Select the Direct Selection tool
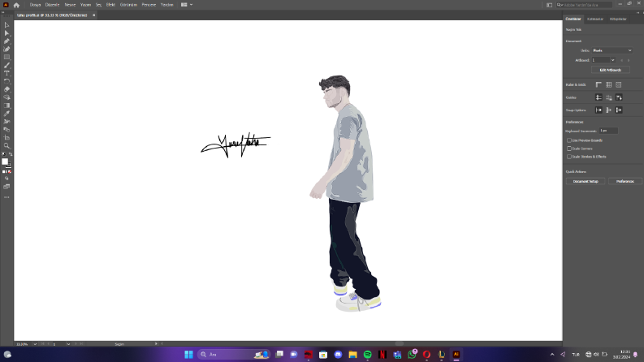This screenshot has height=362, width=644. [x=6, y=33]
